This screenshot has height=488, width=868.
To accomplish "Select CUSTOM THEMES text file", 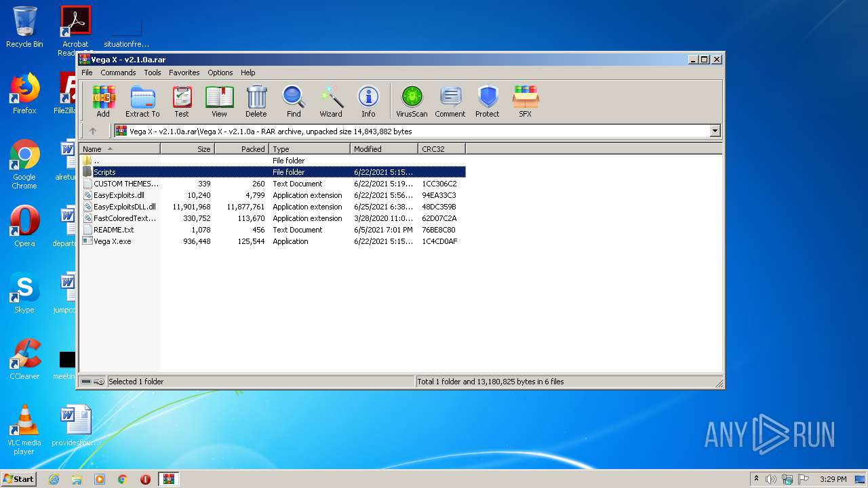I will click(x=273, y=184).
